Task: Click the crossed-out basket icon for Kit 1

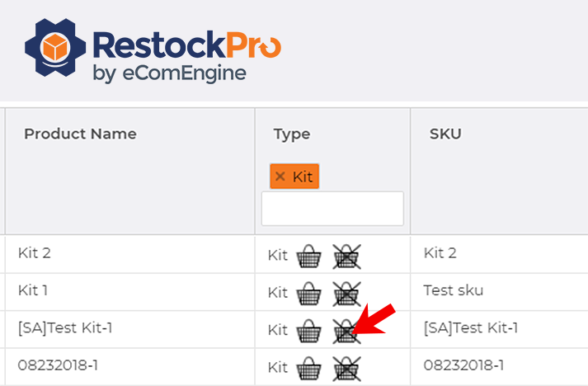Action: (346, 293)
